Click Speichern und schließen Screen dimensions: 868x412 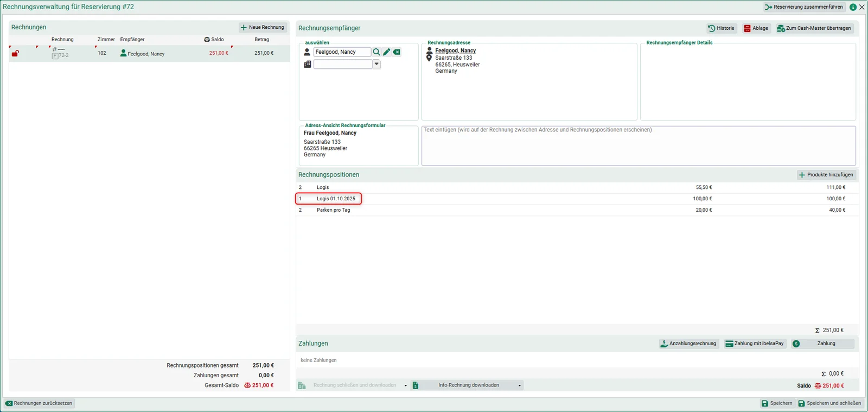[829, 403]
